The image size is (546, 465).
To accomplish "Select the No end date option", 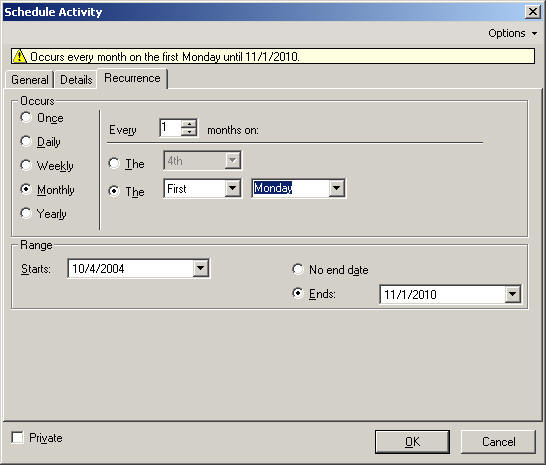I will click(298, 269).
